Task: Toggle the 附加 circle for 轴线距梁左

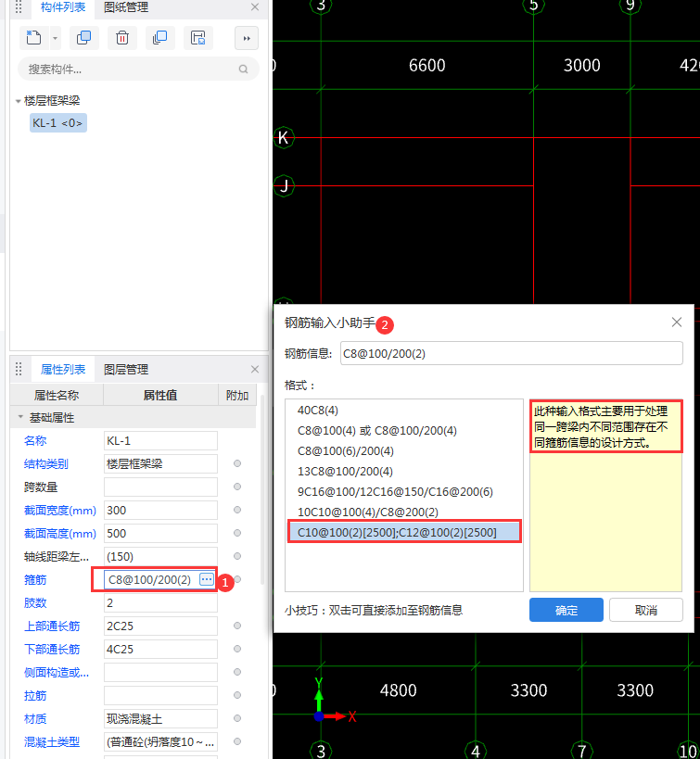Action: click(x=237, y=556)
